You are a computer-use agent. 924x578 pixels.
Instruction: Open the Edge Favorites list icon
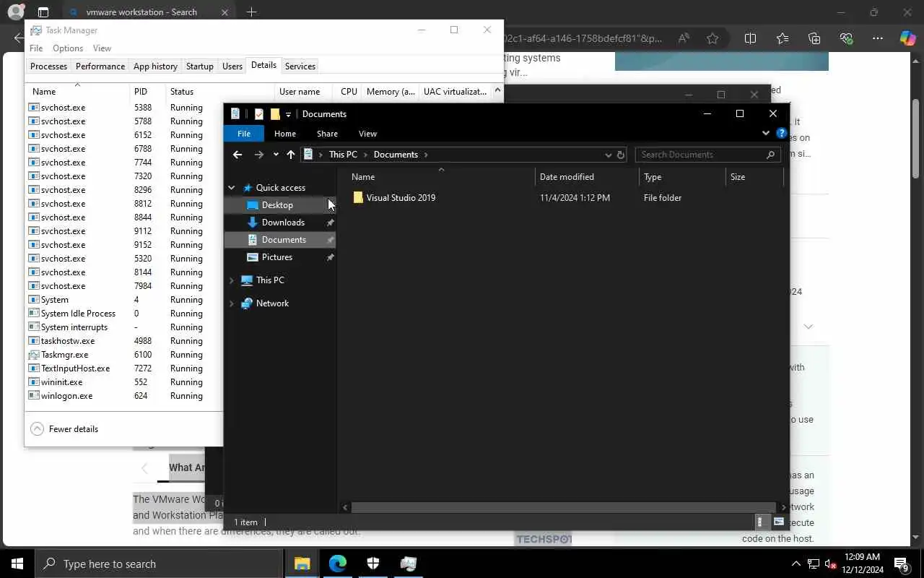point(783,39)
